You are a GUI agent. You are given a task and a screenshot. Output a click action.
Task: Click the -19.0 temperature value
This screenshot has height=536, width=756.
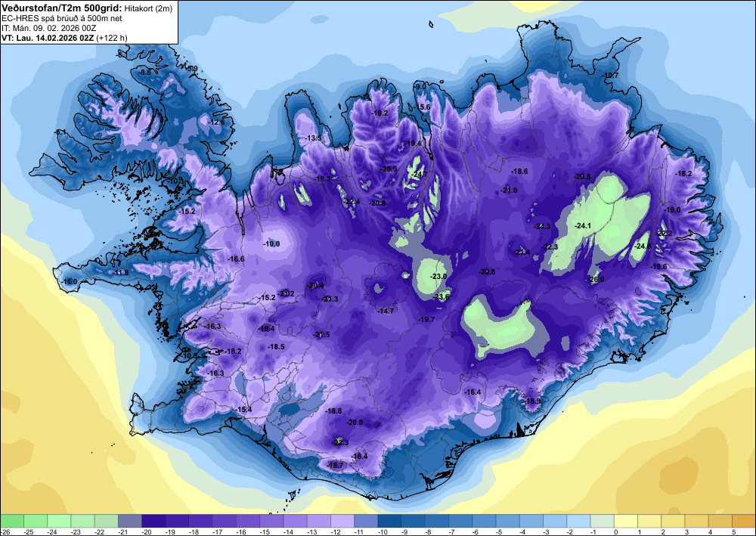click(x=673, y=209)
